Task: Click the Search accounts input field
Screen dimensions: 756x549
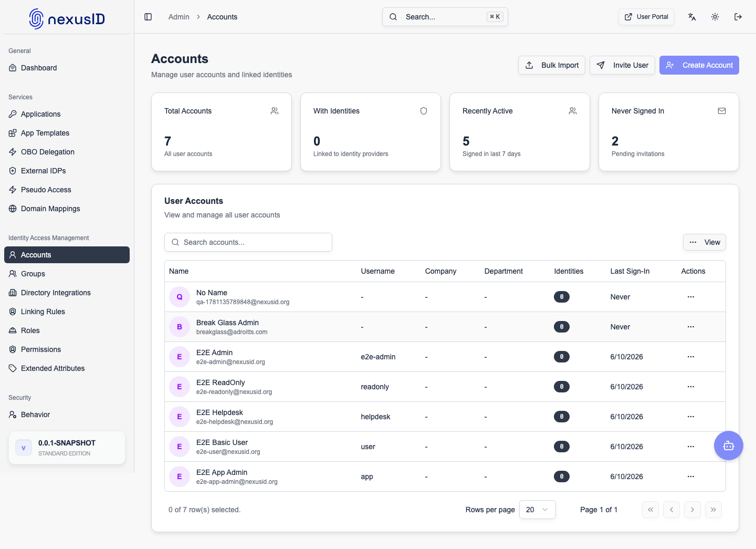Action: [x=248, y=242]
